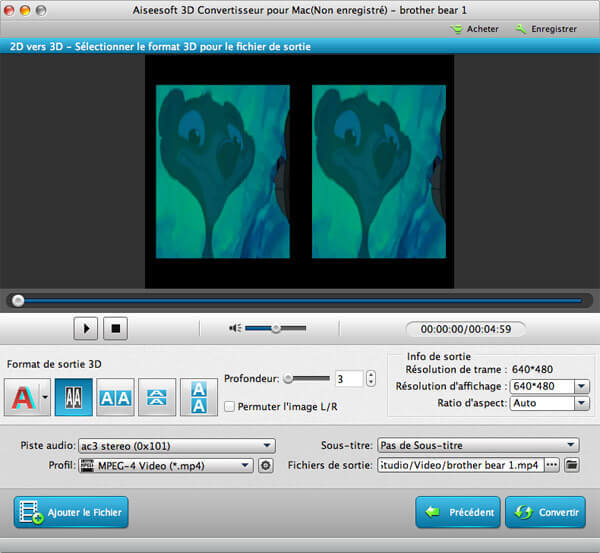The height and width of the screenshot is (553, 600).
Task: Open output folder icon
Action: pyautogui.click(x=572, y=465)
